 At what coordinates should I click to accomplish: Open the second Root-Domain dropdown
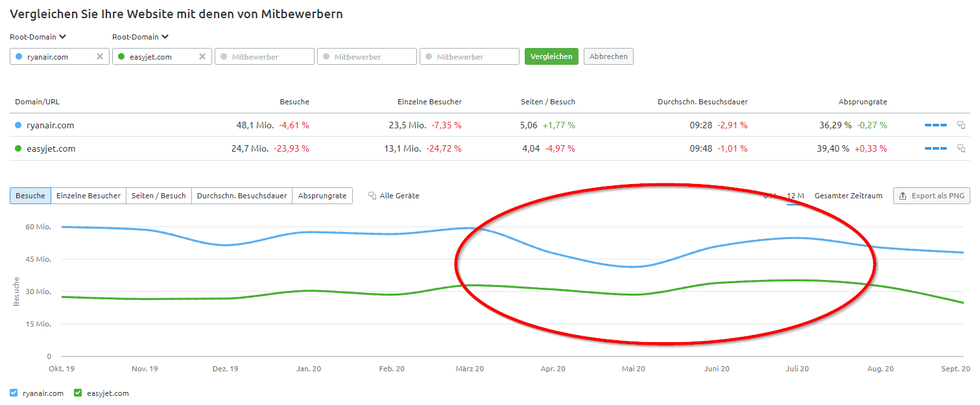pyautogui.click(x=140, y=37)
